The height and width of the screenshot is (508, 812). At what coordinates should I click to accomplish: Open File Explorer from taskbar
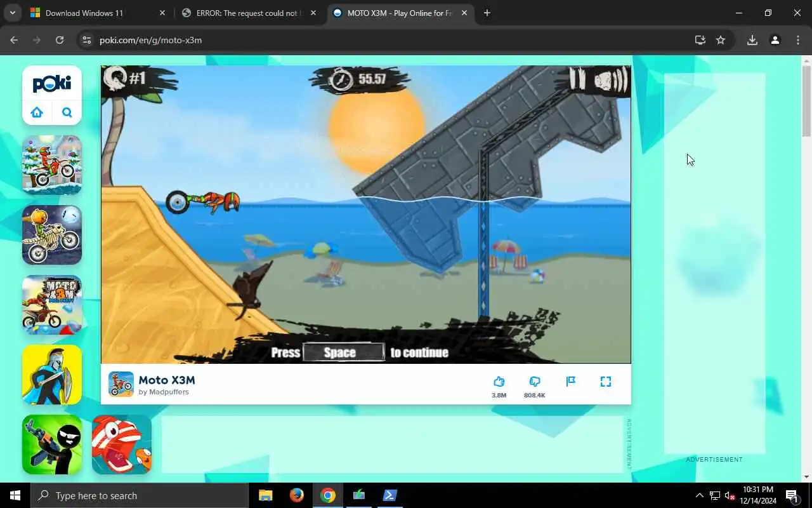(x=266, y=495)
